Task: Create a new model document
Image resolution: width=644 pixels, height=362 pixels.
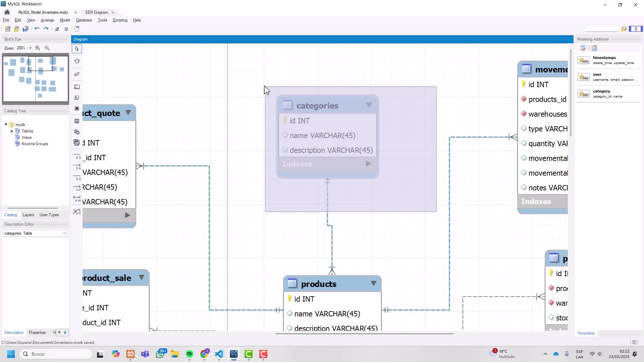Action: tap(7, 29)
